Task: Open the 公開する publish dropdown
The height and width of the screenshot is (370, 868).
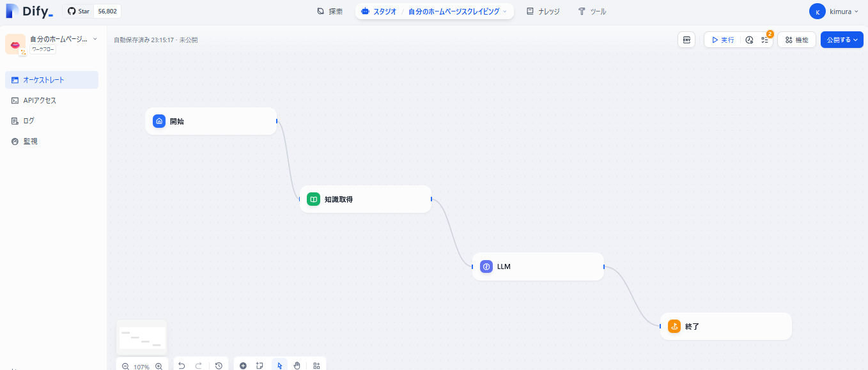Action: click(841, 40)
